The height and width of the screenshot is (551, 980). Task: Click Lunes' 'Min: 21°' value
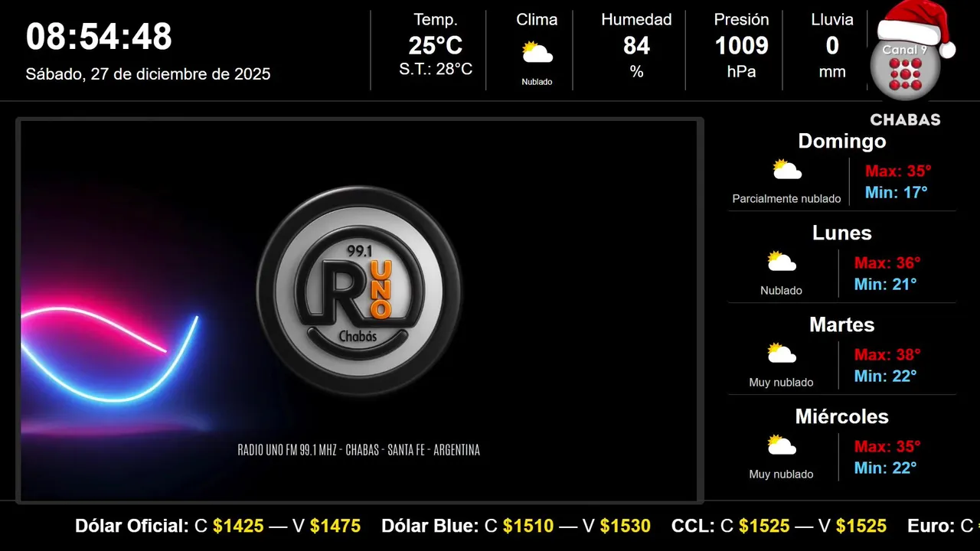pyautogui.click(x=886, y=285)
